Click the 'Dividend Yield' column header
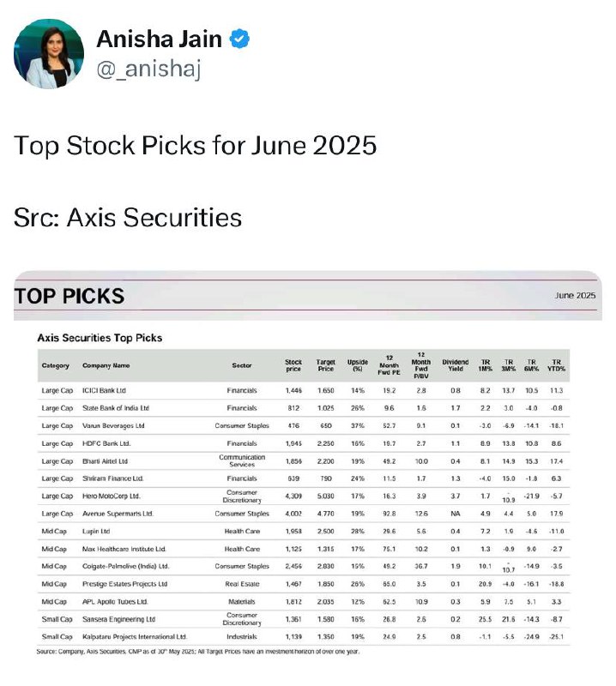Image resolution: width=616 pixels, height=686 pixels. click(456, 365)
